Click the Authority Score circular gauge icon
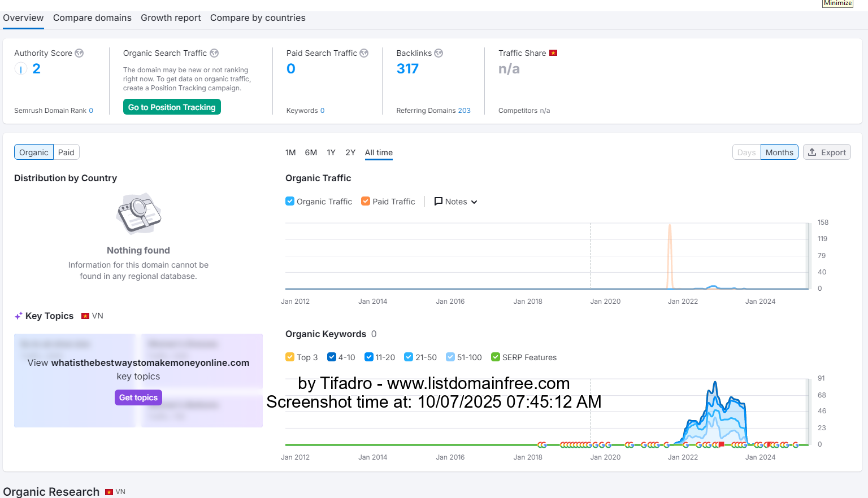This screenshot has width=868, height=498. [x=20, y=69]
